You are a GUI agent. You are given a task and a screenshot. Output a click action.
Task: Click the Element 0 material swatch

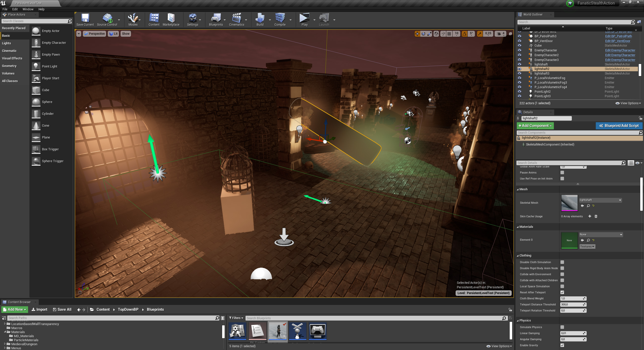[569, 240]
